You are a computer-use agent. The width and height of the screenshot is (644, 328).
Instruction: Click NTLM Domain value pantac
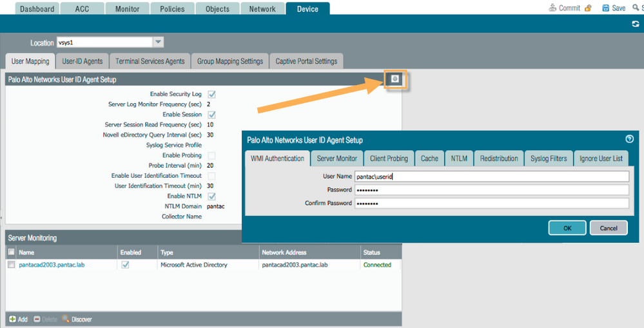[215, 206]
